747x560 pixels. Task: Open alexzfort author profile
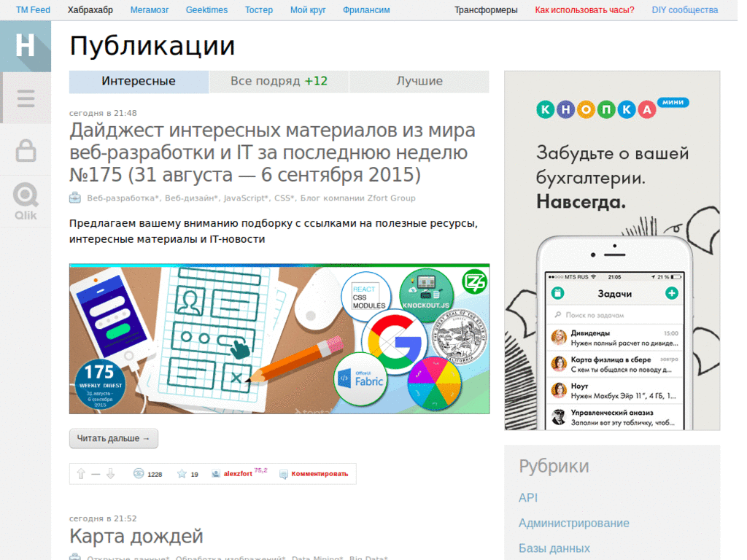238,474
